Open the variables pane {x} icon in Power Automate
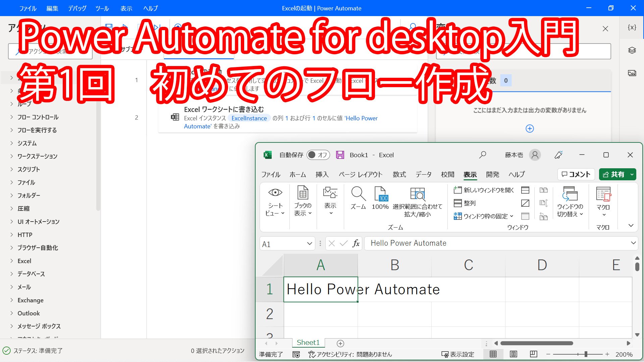 pos(632,27)
